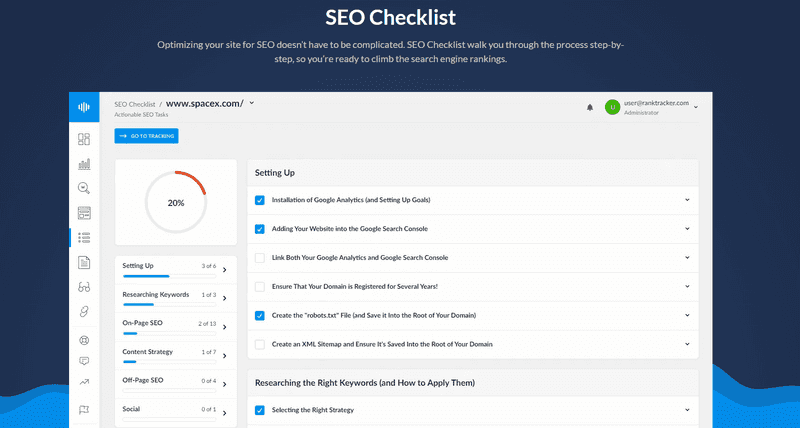Open the user account dropdown menu
The image size is (800, 428).
coord(696,107)
